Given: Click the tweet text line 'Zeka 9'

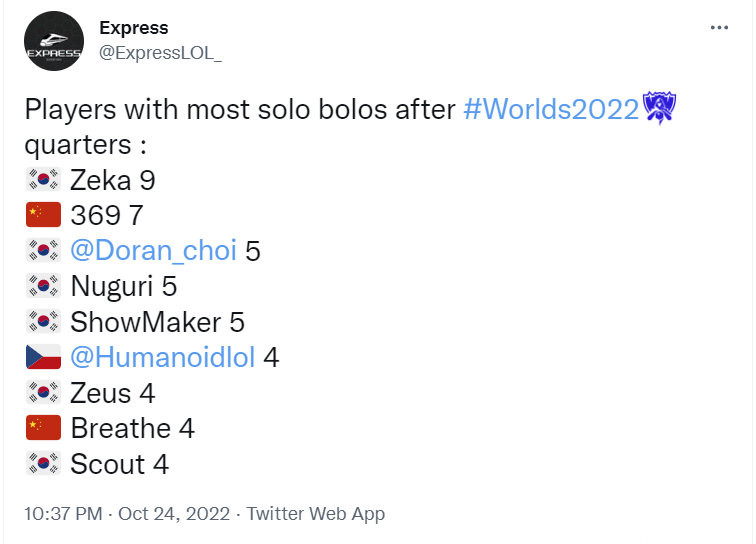Looking at the screenshot, I should click(112, 180).
